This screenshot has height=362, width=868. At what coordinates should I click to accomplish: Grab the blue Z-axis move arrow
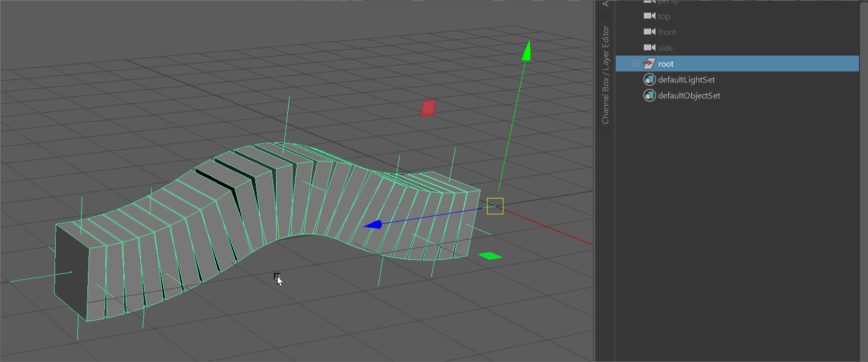coord(373,225)
